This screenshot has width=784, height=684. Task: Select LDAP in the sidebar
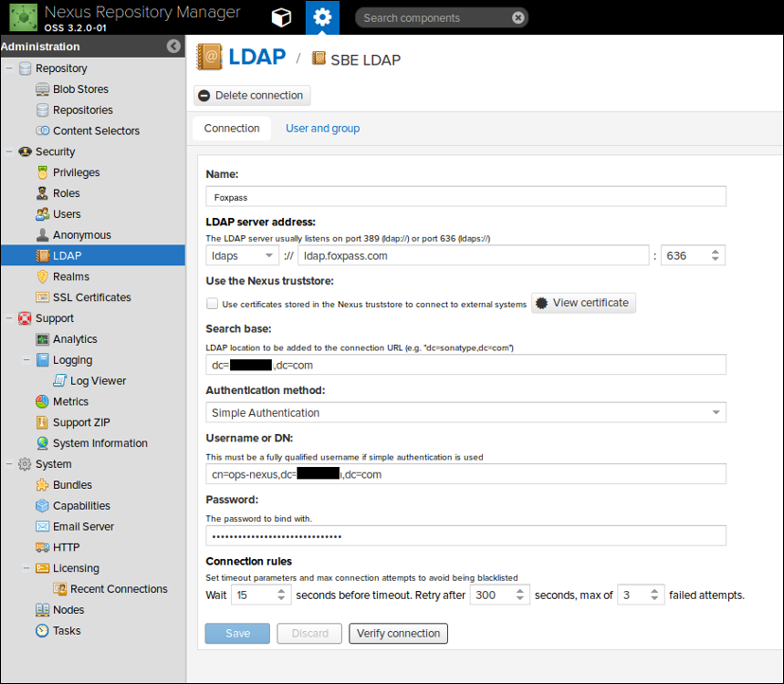click(93, 256)
